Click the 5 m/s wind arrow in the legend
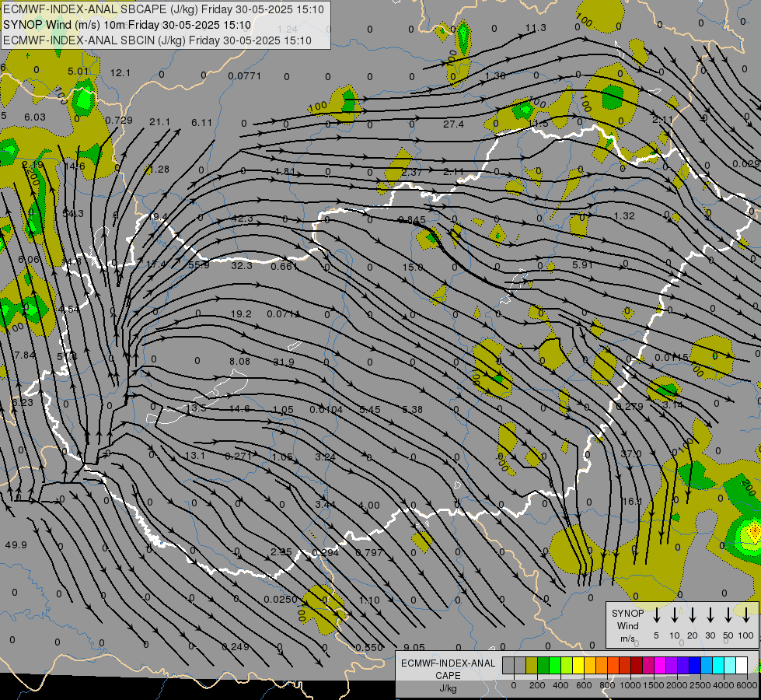The height and width of the screenshot is (700, 761). point(656,614)
